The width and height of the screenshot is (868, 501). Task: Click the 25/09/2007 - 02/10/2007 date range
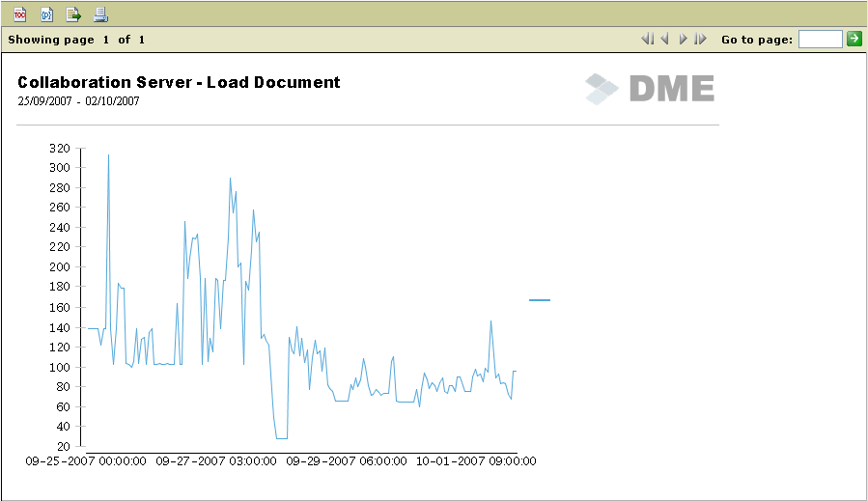[78, 100]
